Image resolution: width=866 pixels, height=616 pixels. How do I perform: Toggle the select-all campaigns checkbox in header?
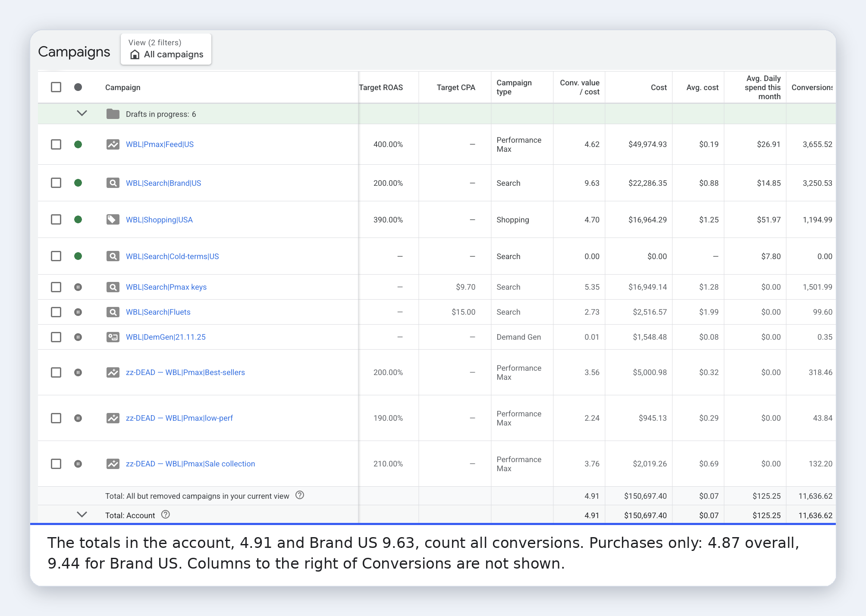pos(56,87)
